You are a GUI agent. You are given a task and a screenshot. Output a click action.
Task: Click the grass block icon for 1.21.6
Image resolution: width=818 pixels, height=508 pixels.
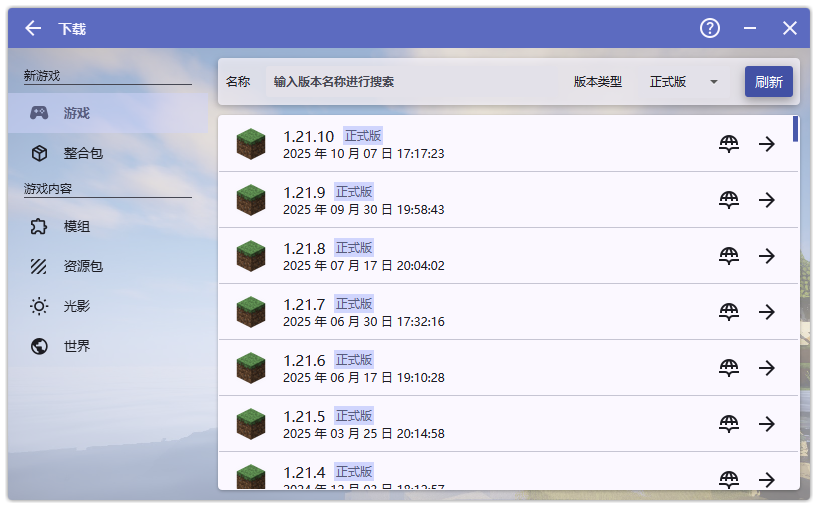251,368
